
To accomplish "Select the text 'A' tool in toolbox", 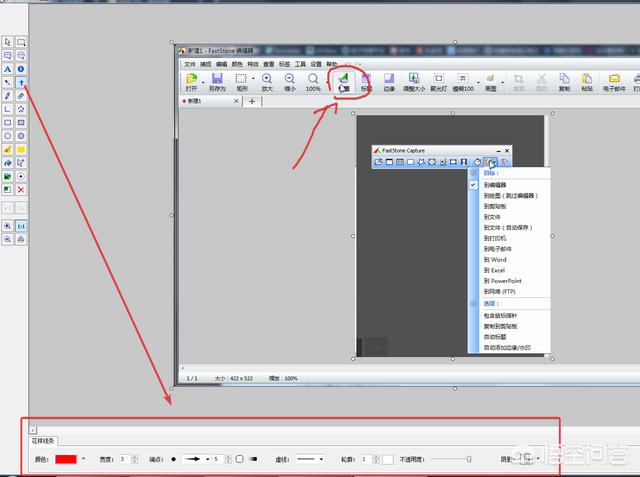I will 8,69.
